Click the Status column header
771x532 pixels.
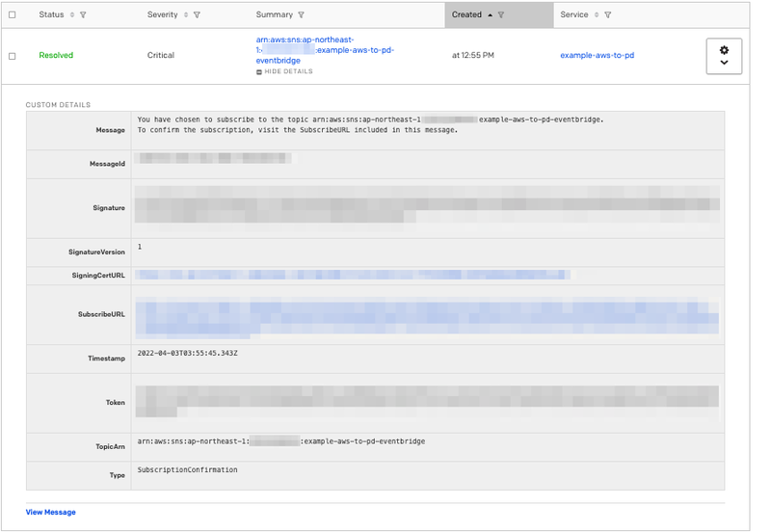point(52,14)
